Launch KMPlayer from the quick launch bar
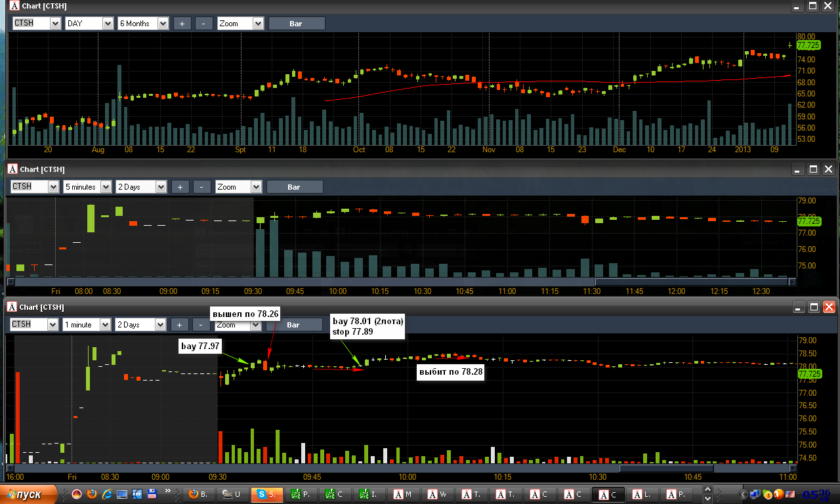Viewport: 840px width, 504px height. (x=137, y=494)
